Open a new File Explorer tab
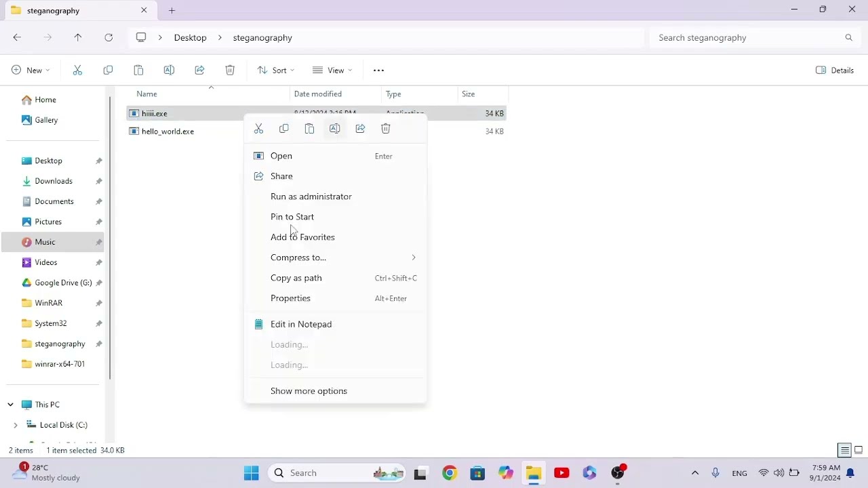Screen dimensions: 868x488 coord(172,10)
